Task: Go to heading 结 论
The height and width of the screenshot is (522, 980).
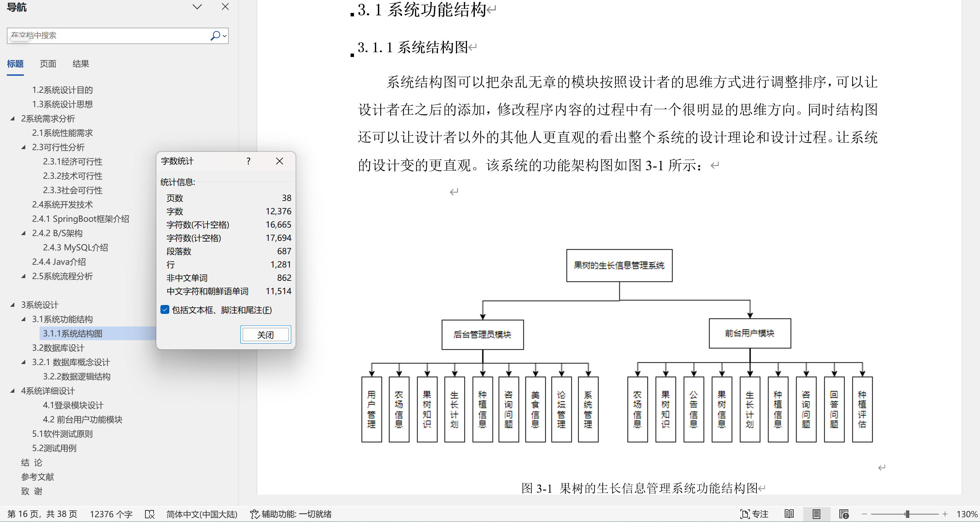Action: tap(32, 463)
